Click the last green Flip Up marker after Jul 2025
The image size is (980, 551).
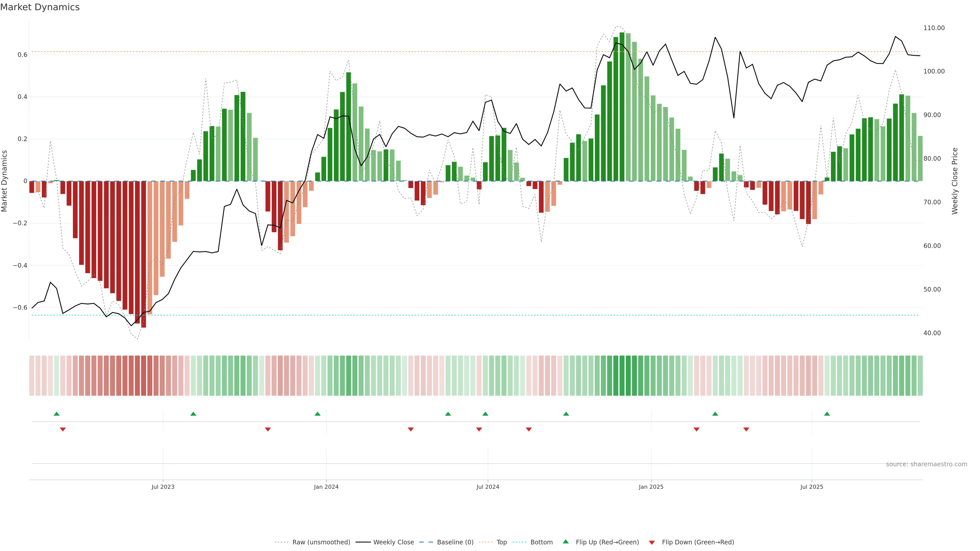[827, 414]
